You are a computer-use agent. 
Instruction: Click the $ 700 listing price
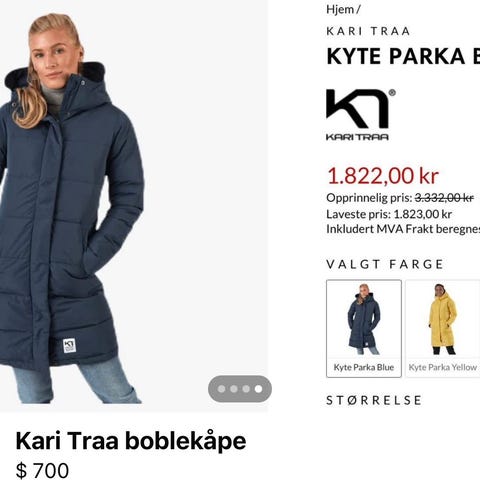pos(42,470)
